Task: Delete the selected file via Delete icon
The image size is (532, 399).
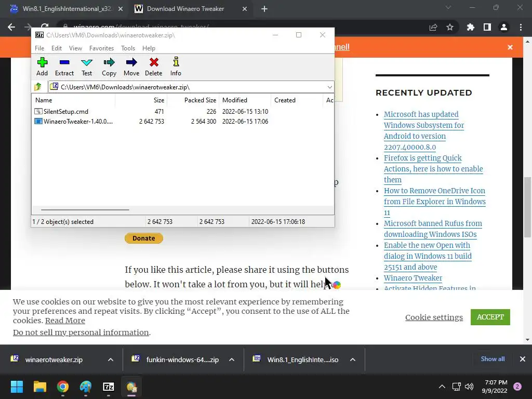Action: (x=154, y=66)
